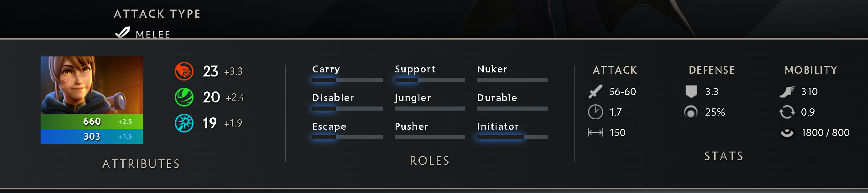
Task: Click the blue mana bar showing 303
Action: pyautogui.click(x=92, y=136)
